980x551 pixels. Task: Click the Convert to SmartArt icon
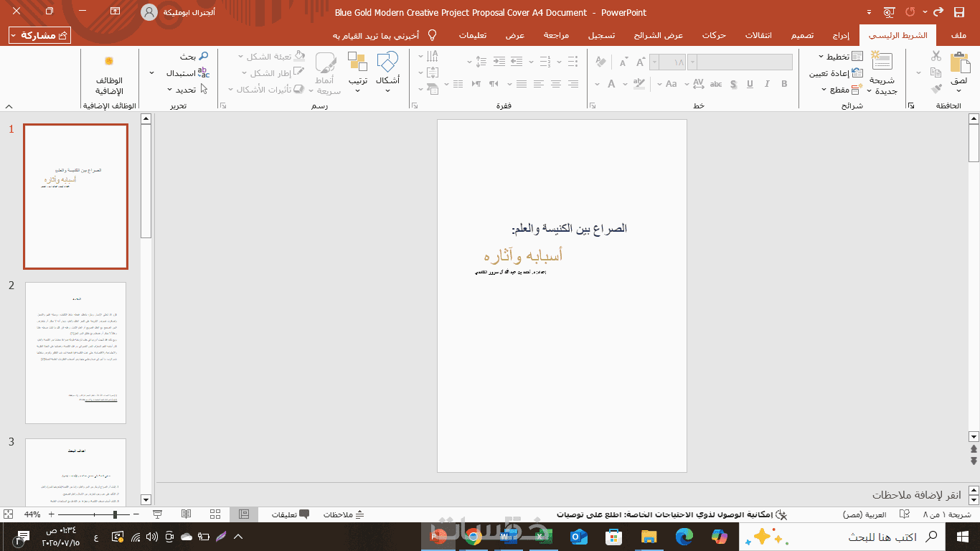coord(433,89)
